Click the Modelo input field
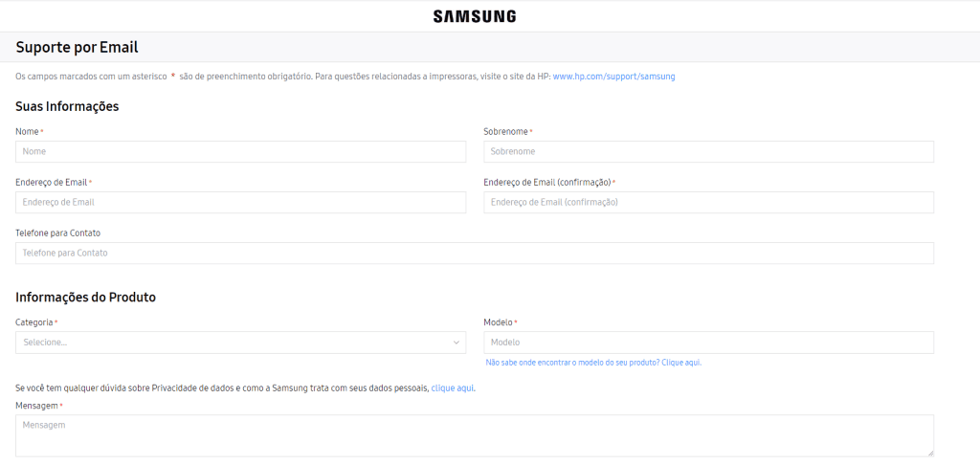Viewport: 980px width, 465px height. point(709,343)
